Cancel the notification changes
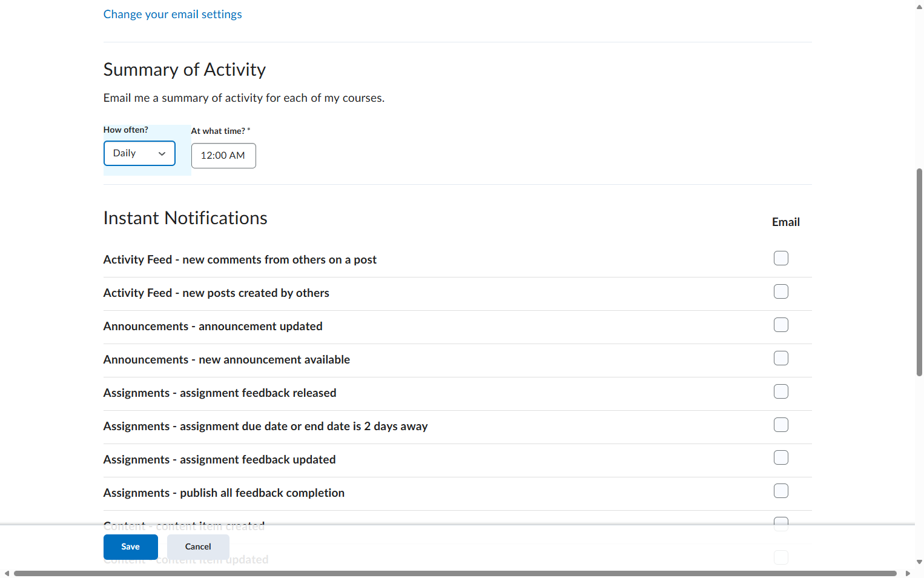The height and width of the screenshot is (578, 924). 198,547
